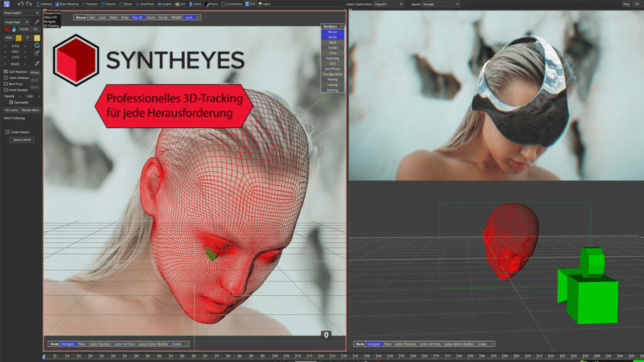
Task: Click the Msg button in top bar
Action: click(x=626, y=4)
